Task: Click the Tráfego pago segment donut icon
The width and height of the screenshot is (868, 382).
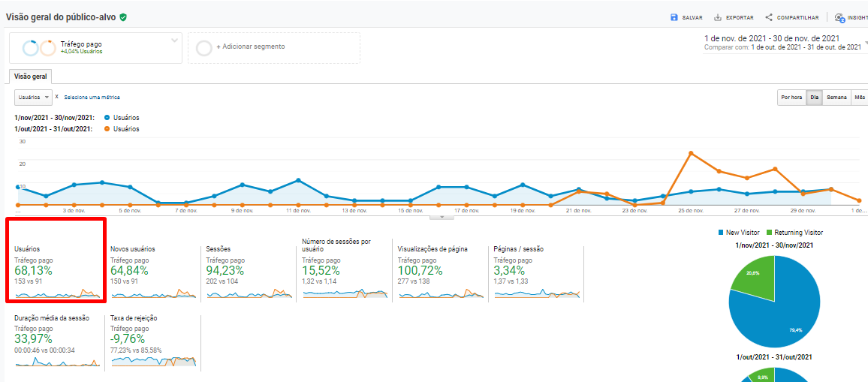Action: pos(39,48)
